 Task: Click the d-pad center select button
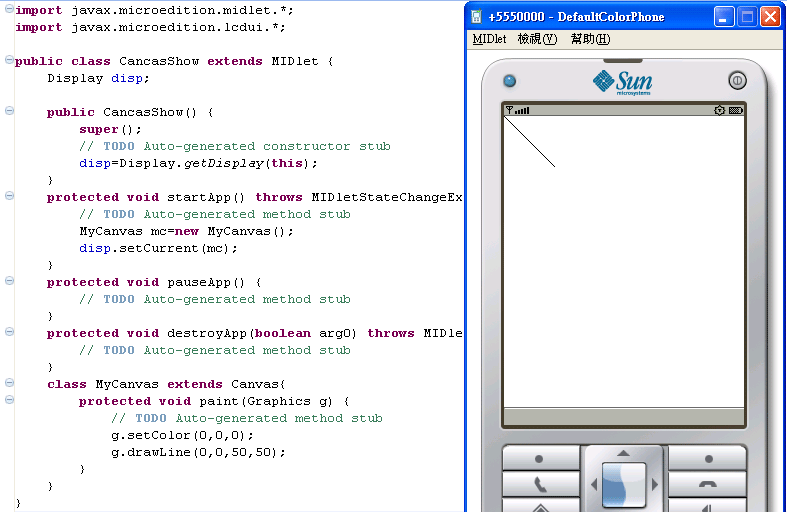coord(624,485)
